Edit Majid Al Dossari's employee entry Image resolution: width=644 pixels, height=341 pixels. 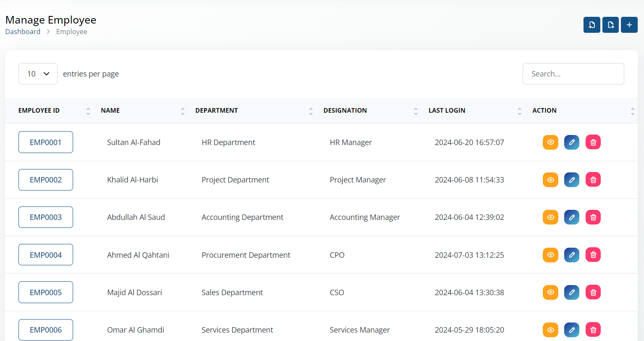click(572, 292)
